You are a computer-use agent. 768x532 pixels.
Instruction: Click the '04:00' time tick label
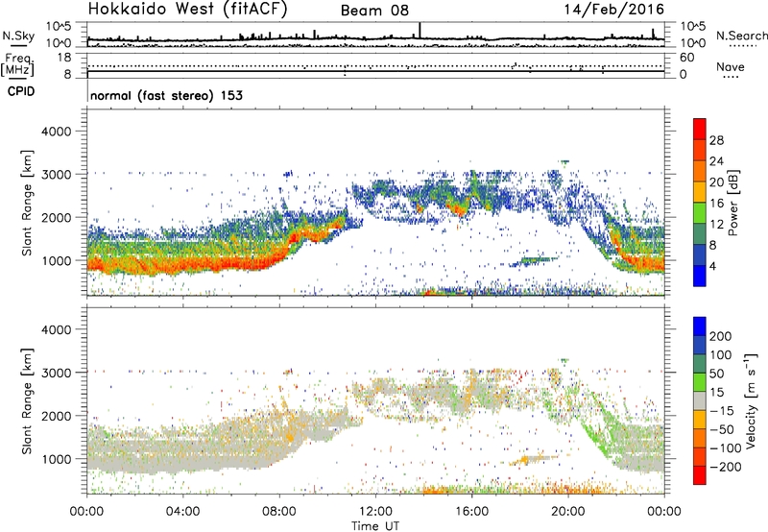pyautogui.click(x=183, y=512)
